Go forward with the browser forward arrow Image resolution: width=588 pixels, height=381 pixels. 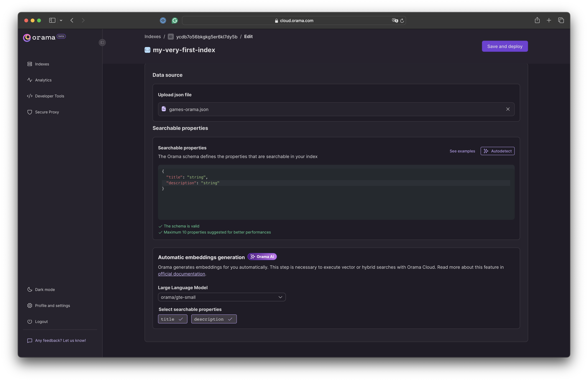click(83, 20)
